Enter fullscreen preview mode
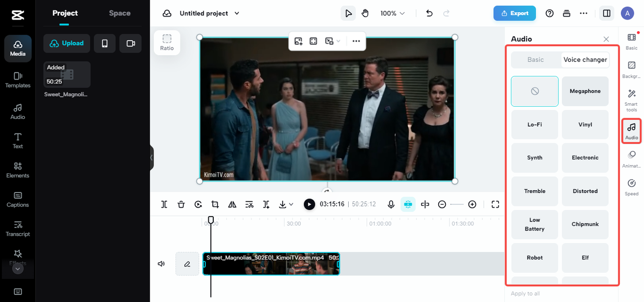Image resolution: width=644 pixels, height=302 pixels. point(495,204)
